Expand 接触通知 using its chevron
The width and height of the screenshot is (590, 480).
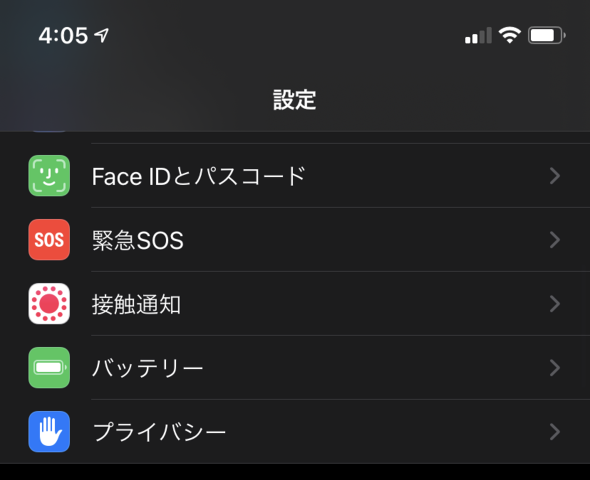click(555, 304)
